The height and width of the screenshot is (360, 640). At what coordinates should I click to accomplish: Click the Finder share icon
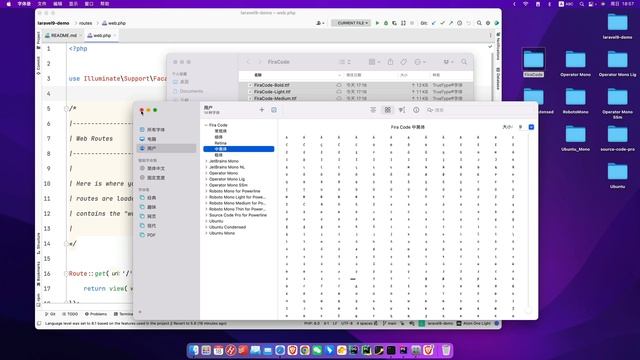[x=390, y=62]
